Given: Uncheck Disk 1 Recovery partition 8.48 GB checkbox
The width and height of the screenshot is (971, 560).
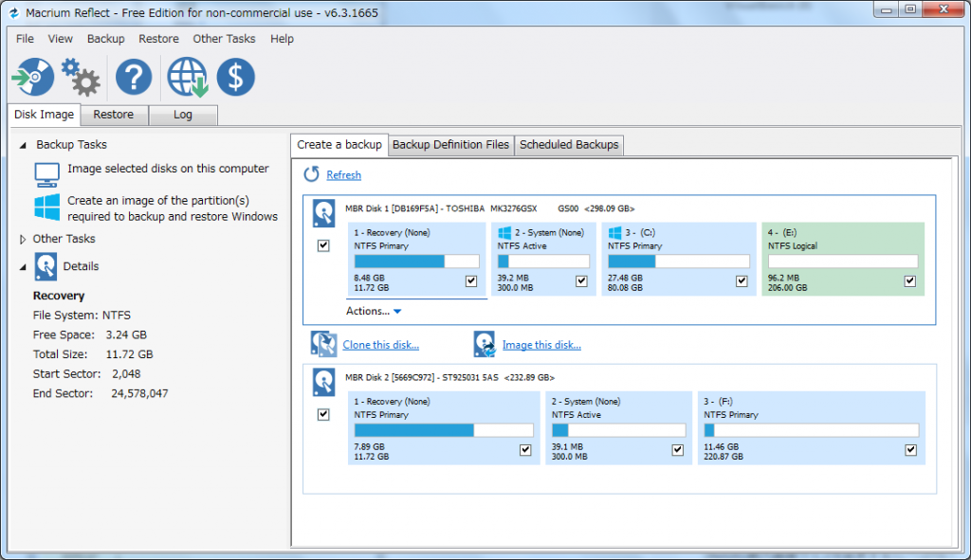Looking at the screenshot, I should tap(471, 280).
